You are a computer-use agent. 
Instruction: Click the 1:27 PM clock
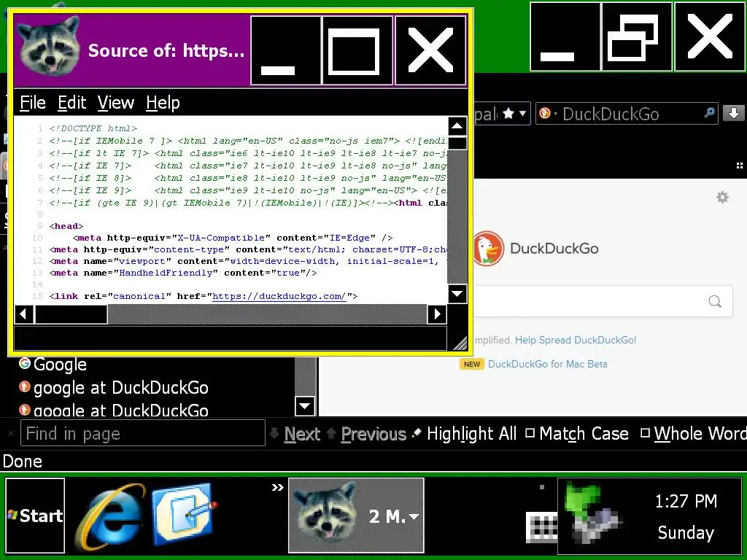(686, 502)
